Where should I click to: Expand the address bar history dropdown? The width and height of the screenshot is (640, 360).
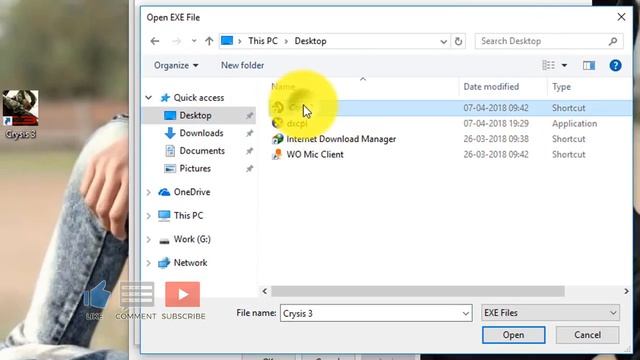[443, 41]
